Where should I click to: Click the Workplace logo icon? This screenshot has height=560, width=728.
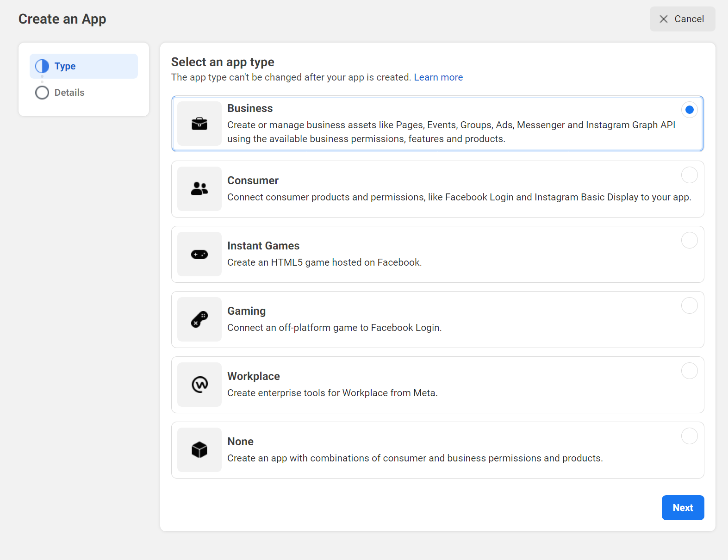click(x=199, y=385)
